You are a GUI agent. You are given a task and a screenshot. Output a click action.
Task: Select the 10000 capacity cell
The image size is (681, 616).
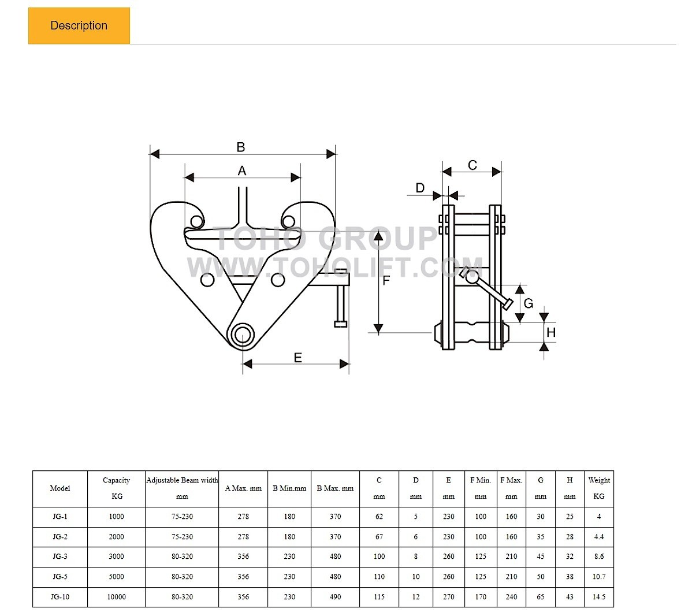(x=116, y=597)
